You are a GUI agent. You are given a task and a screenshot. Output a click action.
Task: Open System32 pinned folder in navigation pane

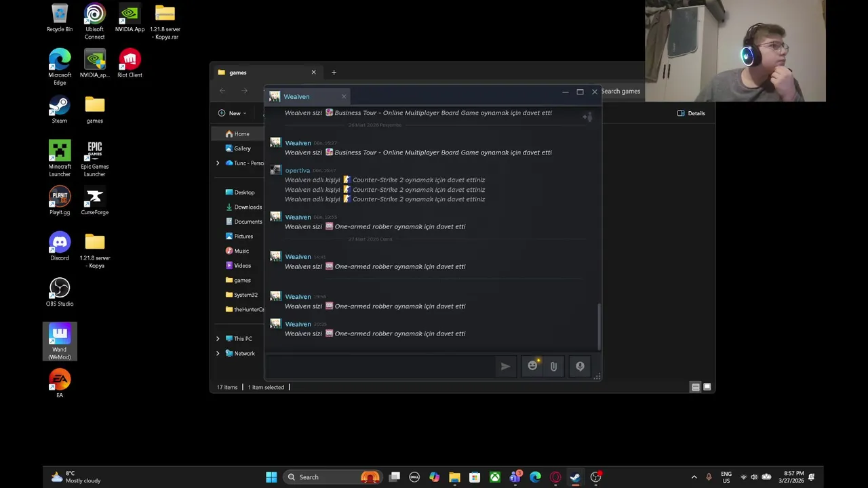(241, 295)
